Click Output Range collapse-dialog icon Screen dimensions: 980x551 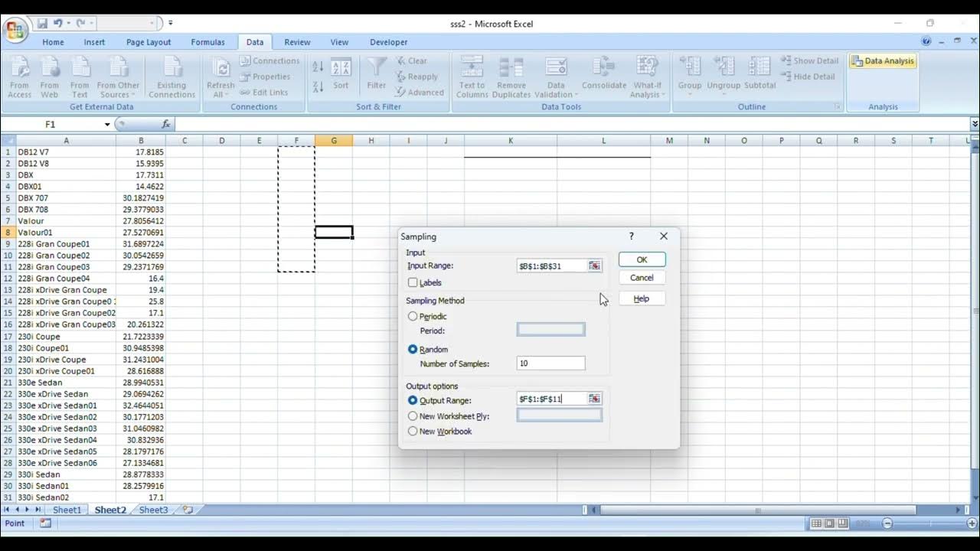click(x=594, y=399)
